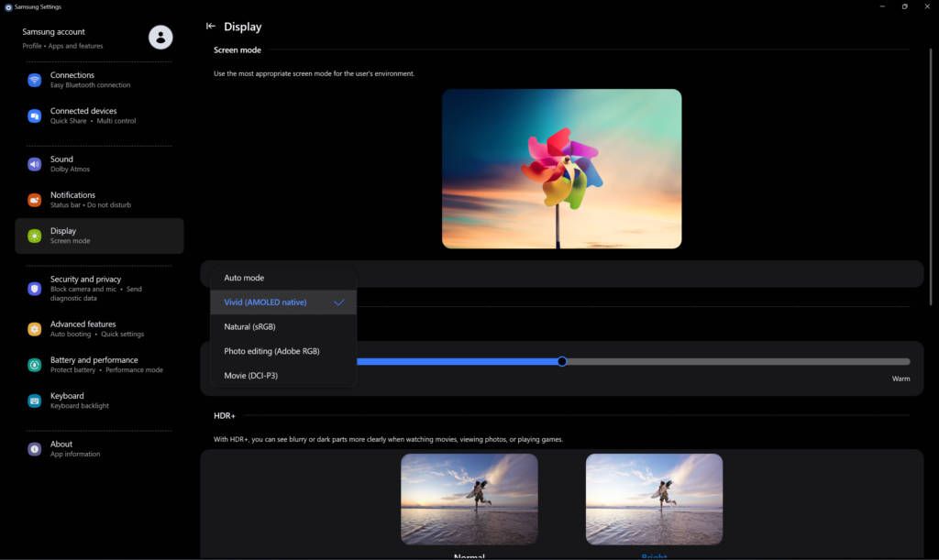Viewport: 939px width, 560px height.
Task: Click the Connected devices icon
Action: click(35, 115)
